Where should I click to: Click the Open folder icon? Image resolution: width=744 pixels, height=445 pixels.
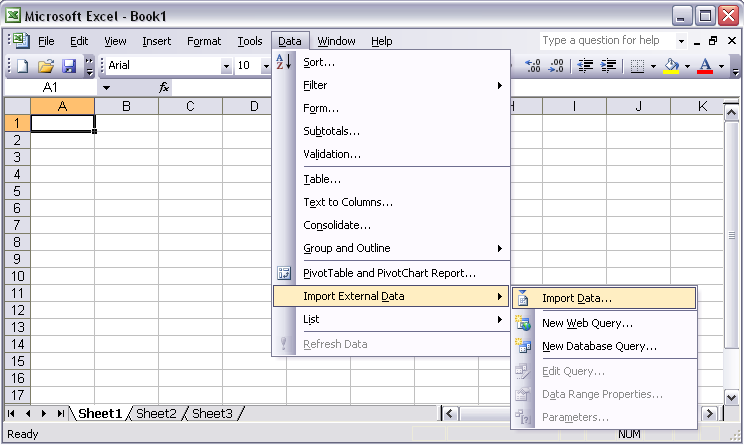tap(46, 65)
